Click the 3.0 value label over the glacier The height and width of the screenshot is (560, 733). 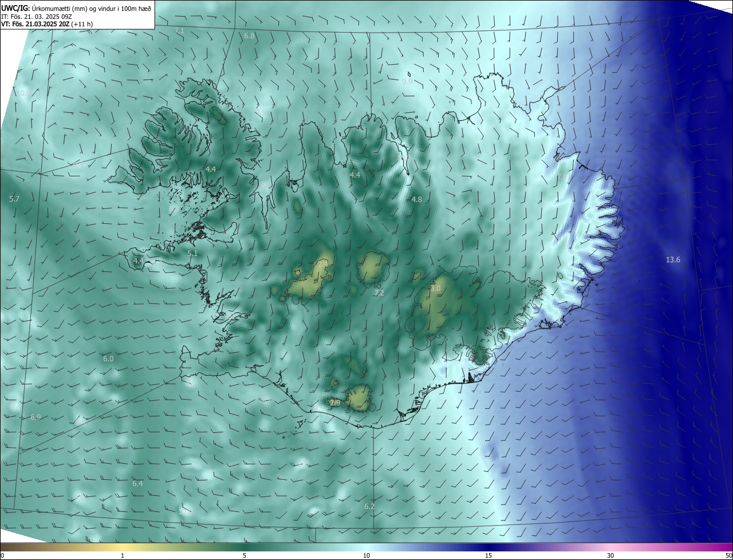435,289
